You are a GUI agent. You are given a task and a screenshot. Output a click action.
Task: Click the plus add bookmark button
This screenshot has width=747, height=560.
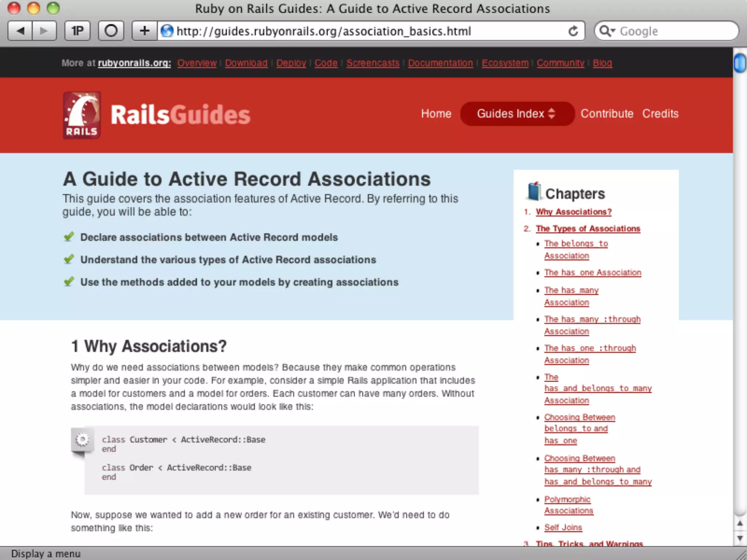144,31
